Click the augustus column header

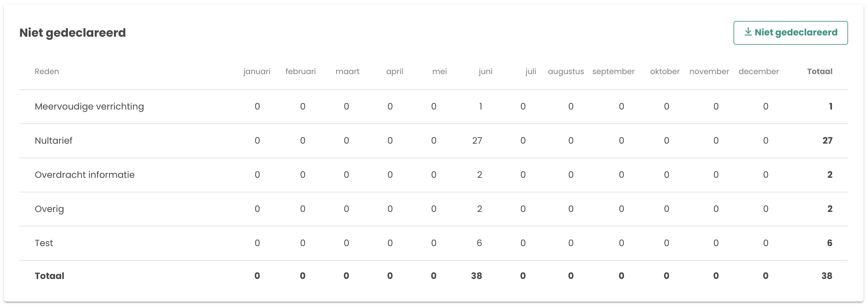566,72
